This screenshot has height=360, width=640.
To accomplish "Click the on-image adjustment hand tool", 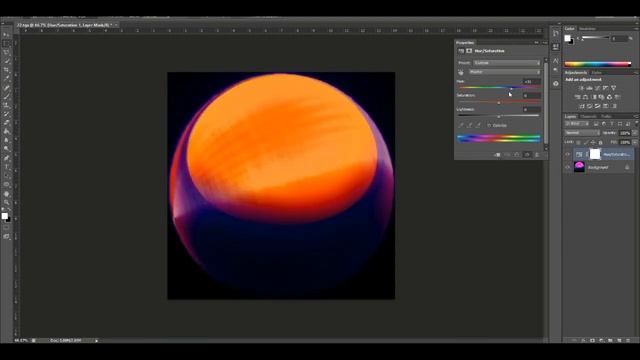I will [x=461, y=72].
